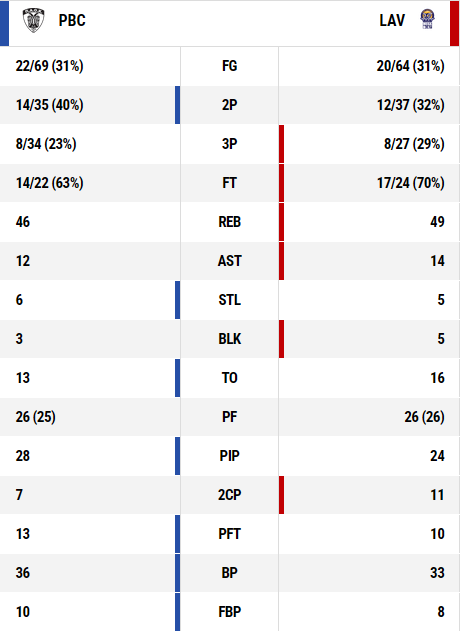Select the FG stat row label
The height and width of the screenshot is (631, 461).
[229, 66]
